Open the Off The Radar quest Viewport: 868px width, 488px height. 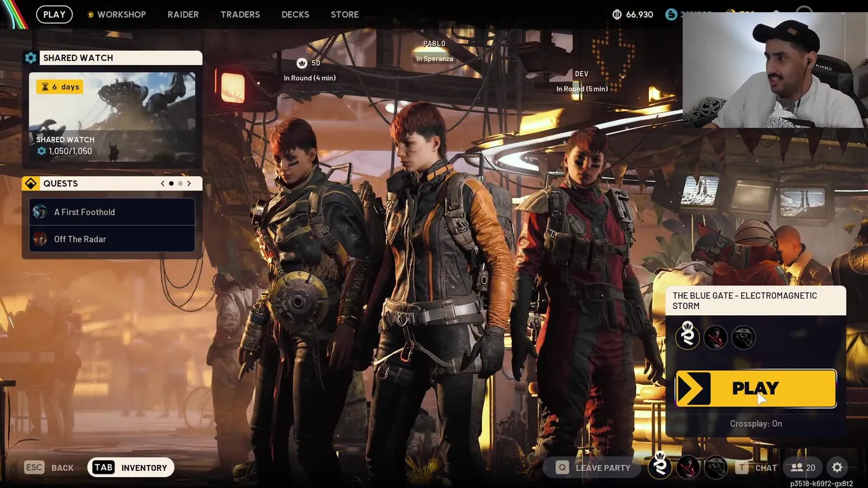pos(113,239)
